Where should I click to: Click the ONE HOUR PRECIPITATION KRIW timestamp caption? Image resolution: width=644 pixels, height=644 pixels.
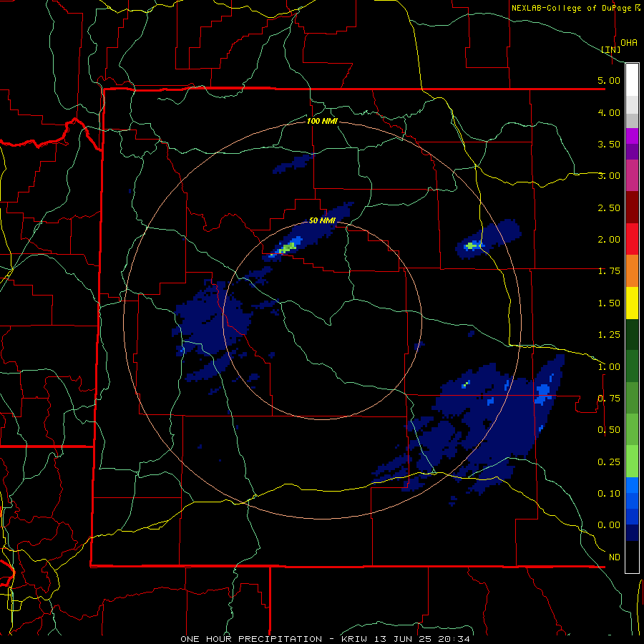pyautogui.click(x=325, y=639)
